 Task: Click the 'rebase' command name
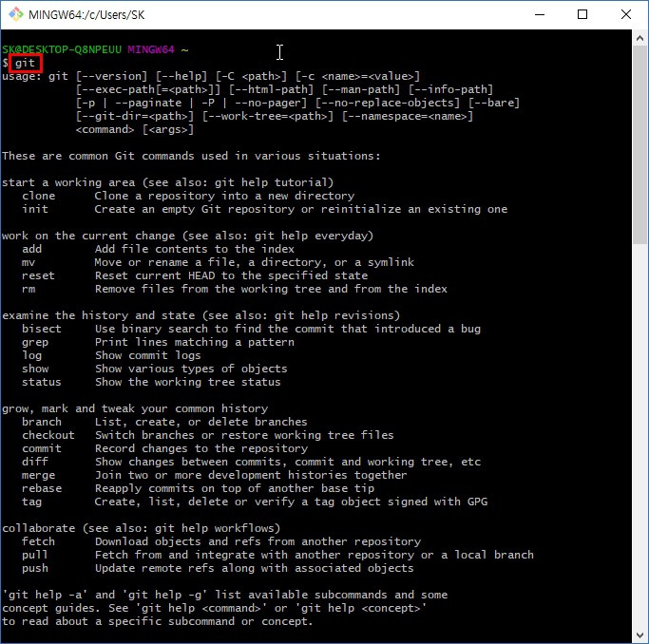point(42,488)
